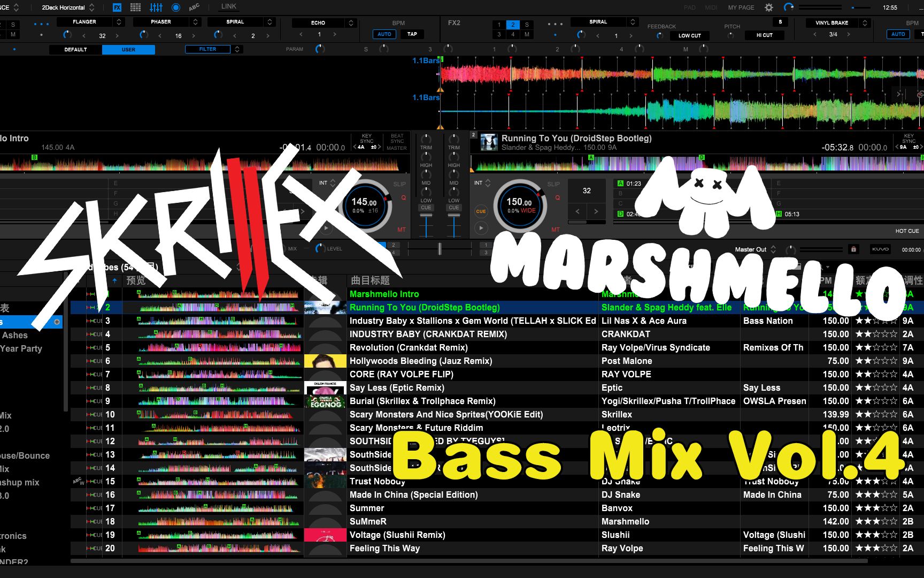Decrease VINYL BRAKE beat value arrow
This screenshot has width=924, height=578.
point(815,34)
